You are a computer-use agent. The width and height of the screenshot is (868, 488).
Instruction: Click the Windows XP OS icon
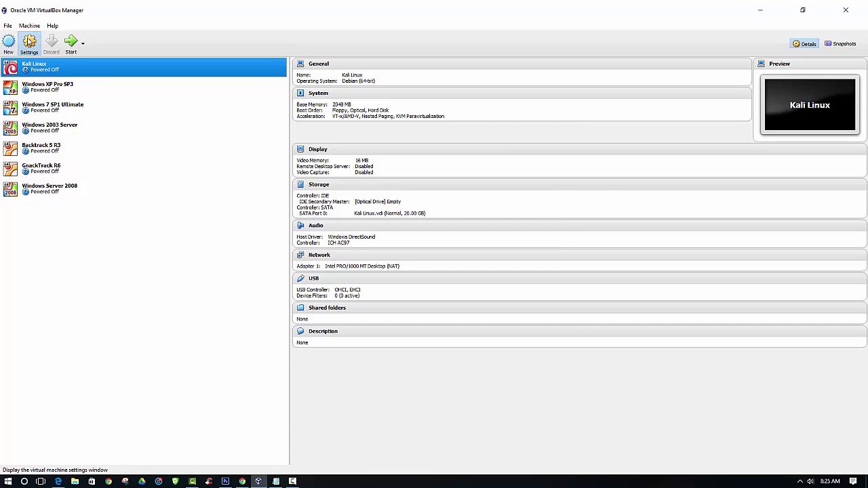click(x=10, y=87)
